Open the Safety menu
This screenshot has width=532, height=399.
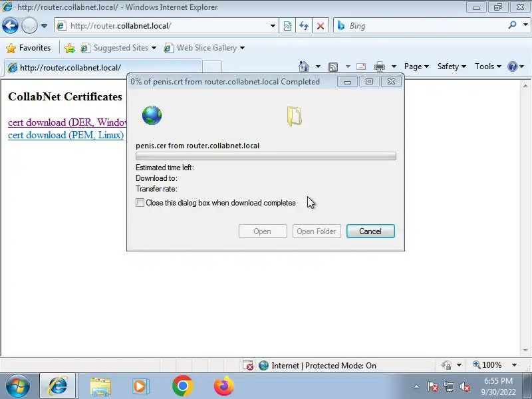pos(452,66)
